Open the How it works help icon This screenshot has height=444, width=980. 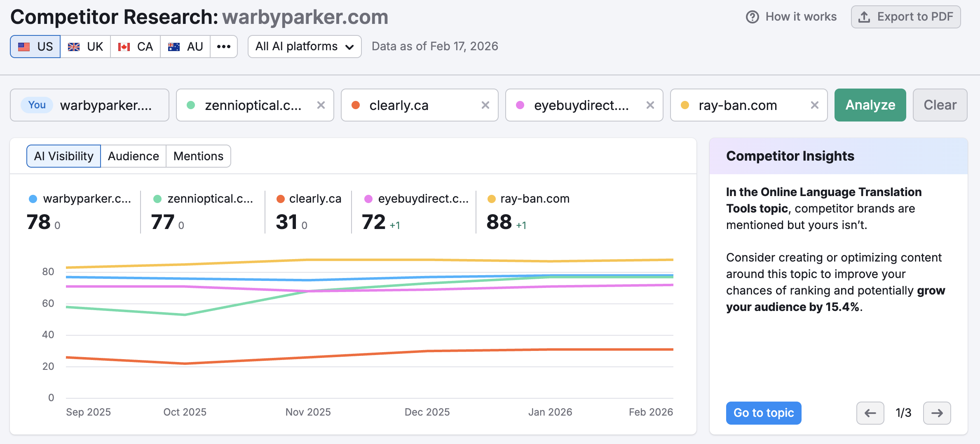pyautogui.click(x=753, y=16)
